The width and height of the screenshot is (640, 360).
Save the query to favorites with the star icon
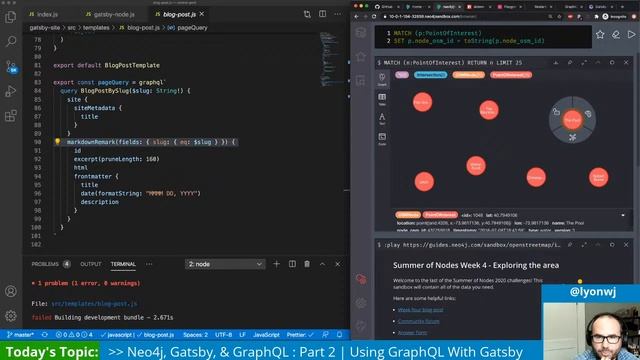600,35
